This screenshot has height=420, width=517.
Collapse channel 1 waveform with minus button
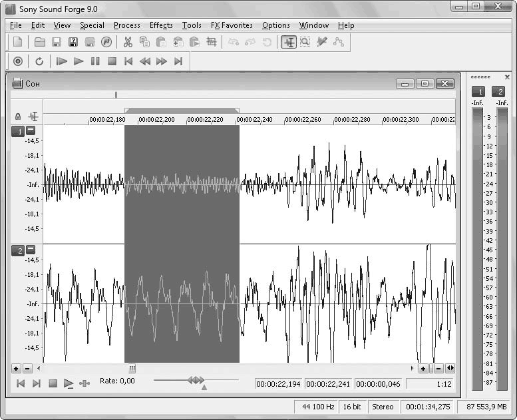[31, 130]
